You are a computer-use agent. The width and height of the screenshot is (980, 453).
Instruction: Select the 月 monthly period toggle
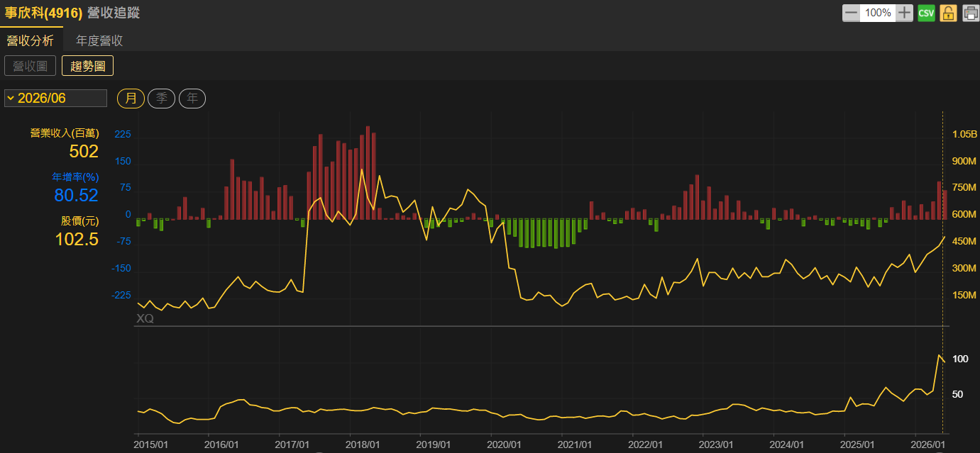[131, 99]
